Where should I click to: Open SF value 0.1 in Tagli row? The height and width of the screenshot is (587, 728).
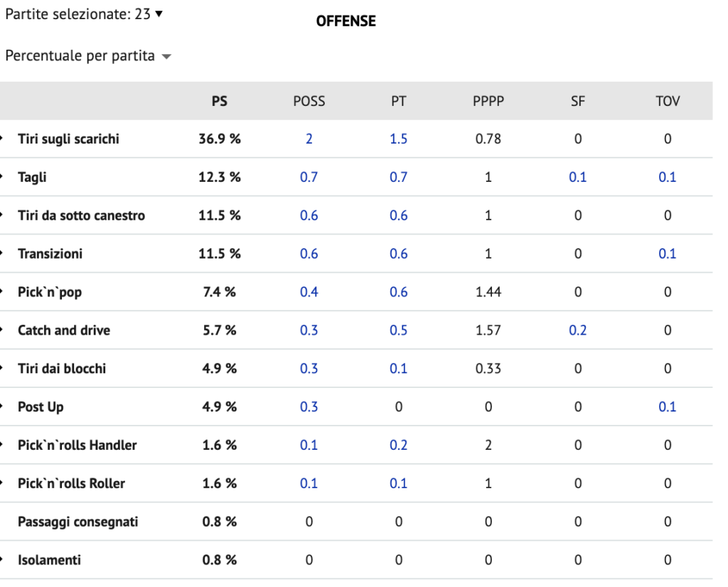pos(577,177)
